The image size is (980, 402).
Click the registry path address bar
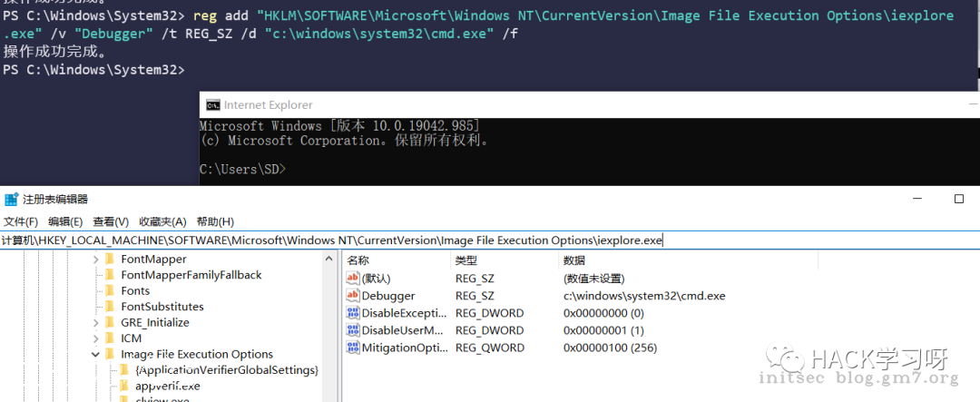490,240
